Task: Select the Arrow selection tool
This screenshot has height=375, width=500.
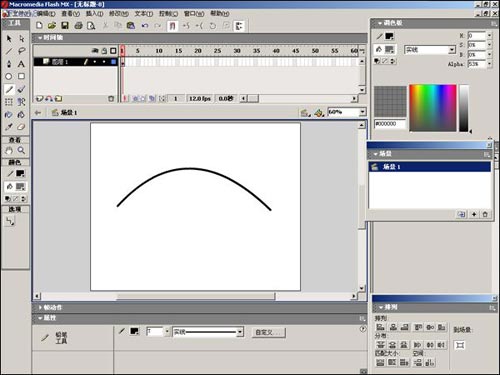Action: (x=9, y=39)
